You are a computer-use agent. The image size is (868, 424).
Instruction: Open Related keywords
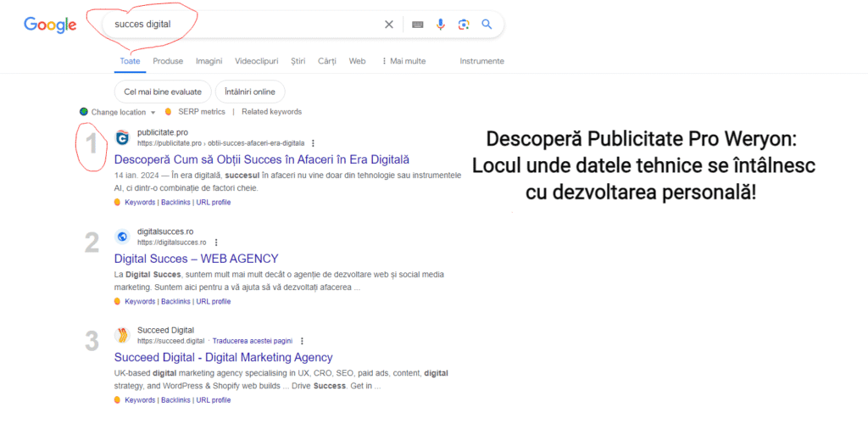pos(271,112)
